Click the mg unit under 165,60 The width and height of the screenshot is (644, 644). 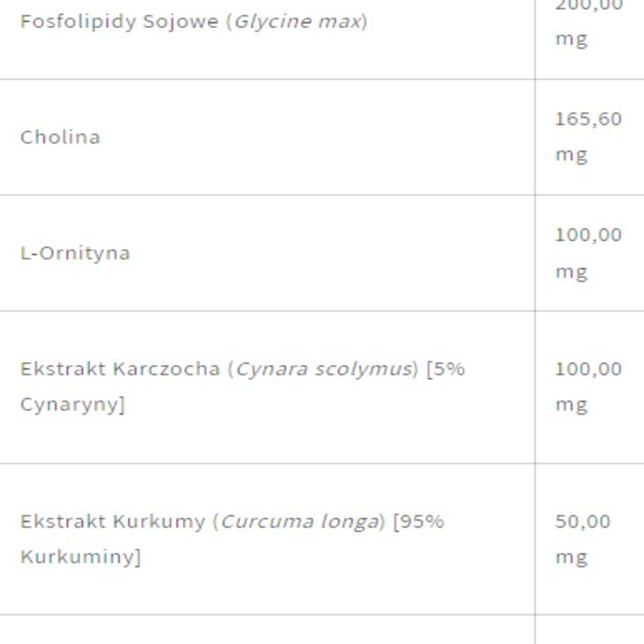pyautogui.click(x=571, y=155)
